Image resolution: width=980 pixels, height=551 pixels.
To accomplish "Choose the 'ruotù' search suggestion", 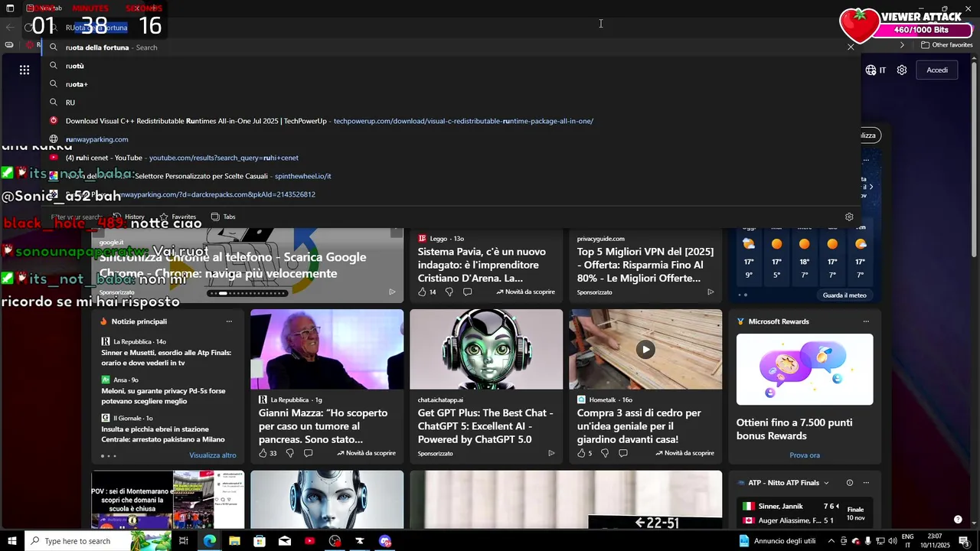I will 450,66.
